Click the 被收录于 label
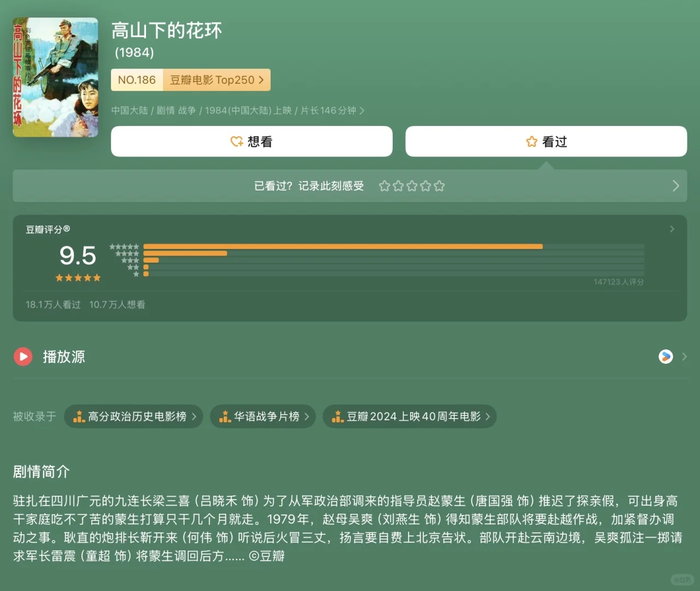Viewport: 700px width, 591px height. [x=34, y=416]
